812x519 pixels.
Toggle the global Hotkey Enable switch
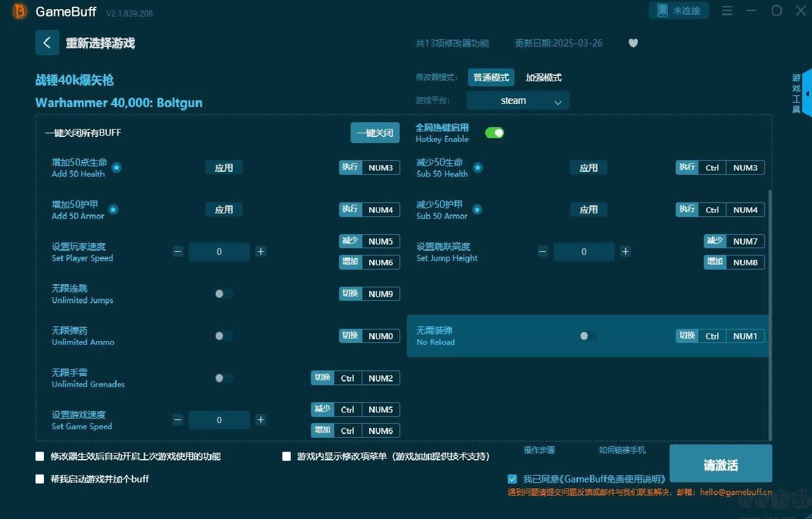pyautogui.click(x=494, y=133)
